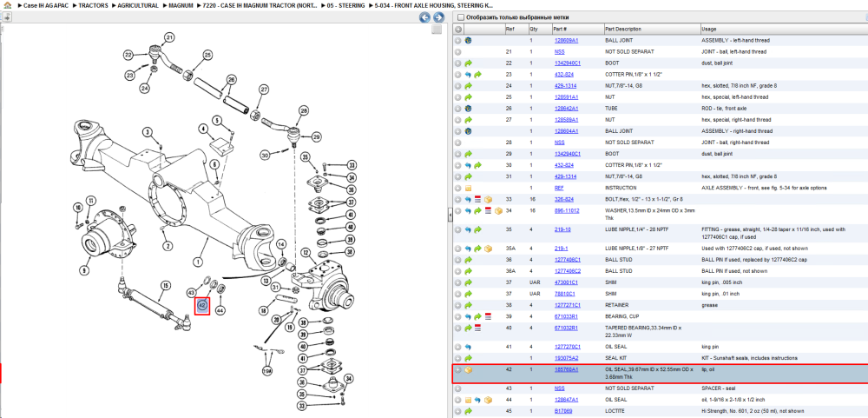The image size is (868, 418).
Task: Click the plus icon in table header
Action: tap(458, 29)
